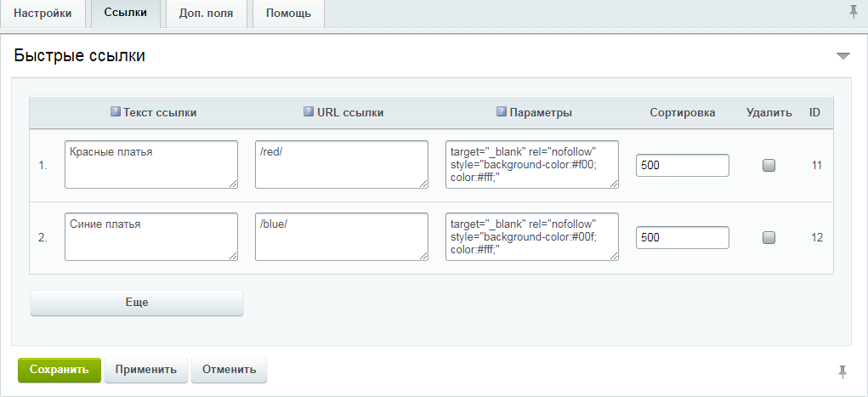
Task: Click the pin icon at top right
Action: [x=854, y=11]
